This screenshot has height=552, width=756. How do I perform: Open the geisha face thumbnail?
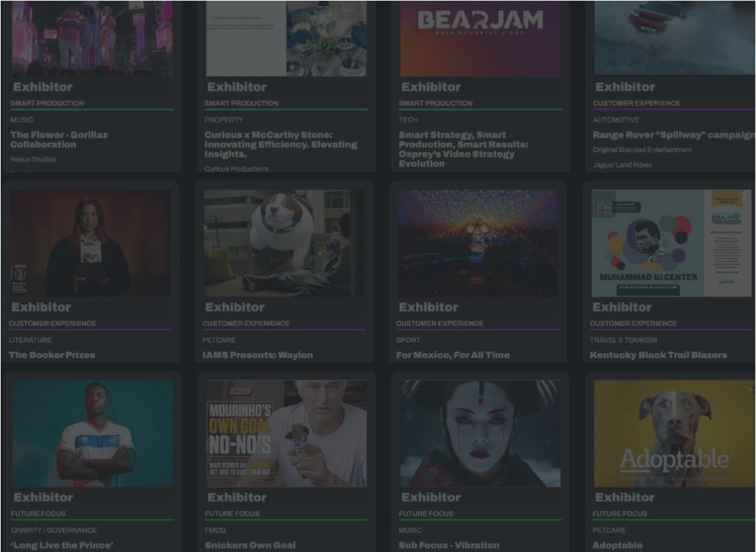click(481, 433)
